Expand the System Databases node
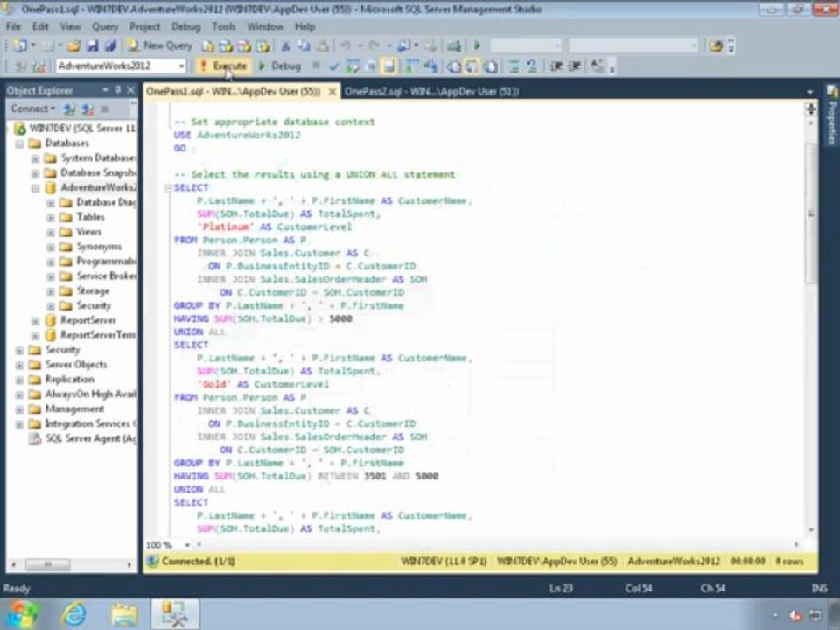 click(x=35, y=158)
